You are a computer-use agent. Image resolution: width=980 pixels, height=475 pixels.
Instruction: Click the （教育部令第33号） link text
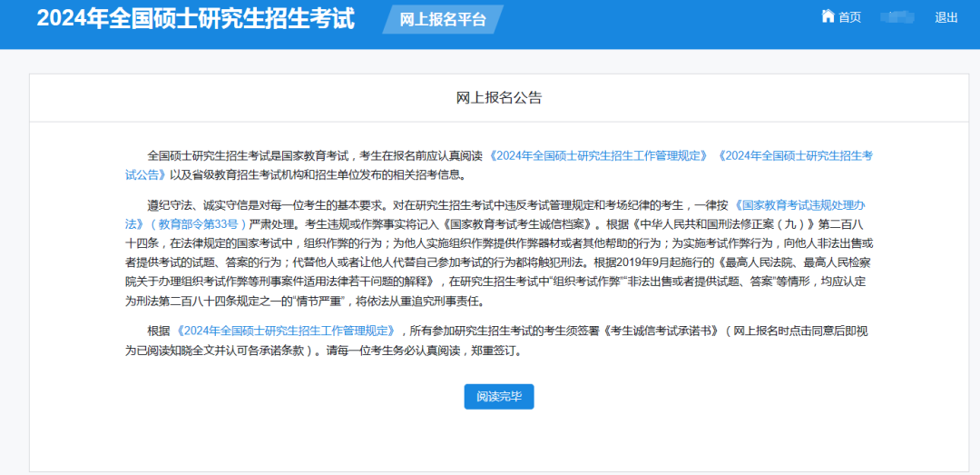[x=197, y=223]
